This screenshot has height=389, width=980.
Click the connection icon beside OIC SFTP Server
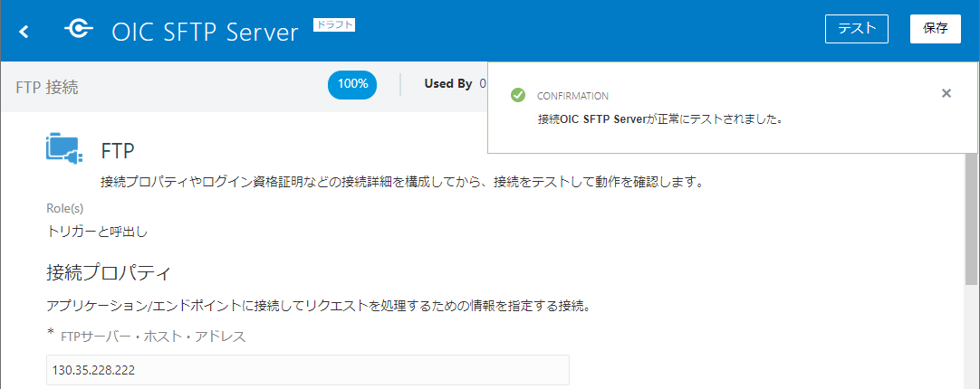coord(78,30)
